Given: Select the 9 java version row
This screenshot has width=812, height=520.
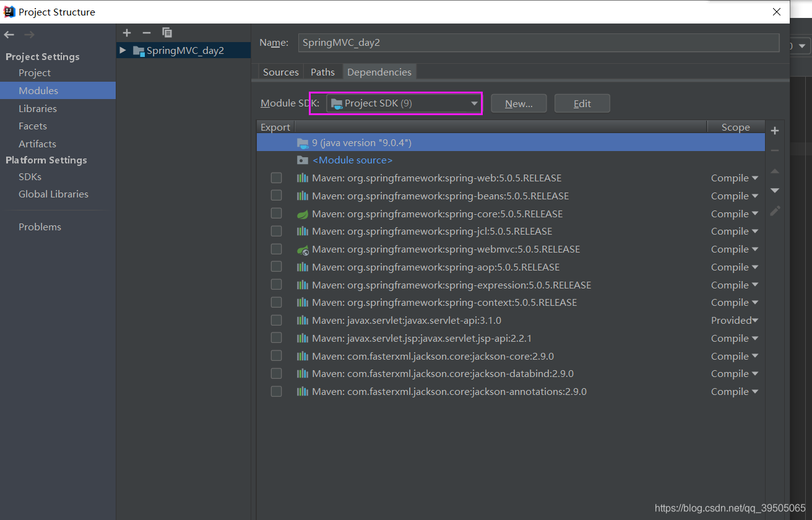Looking at the screenshot, I should (x=511, y=143).
